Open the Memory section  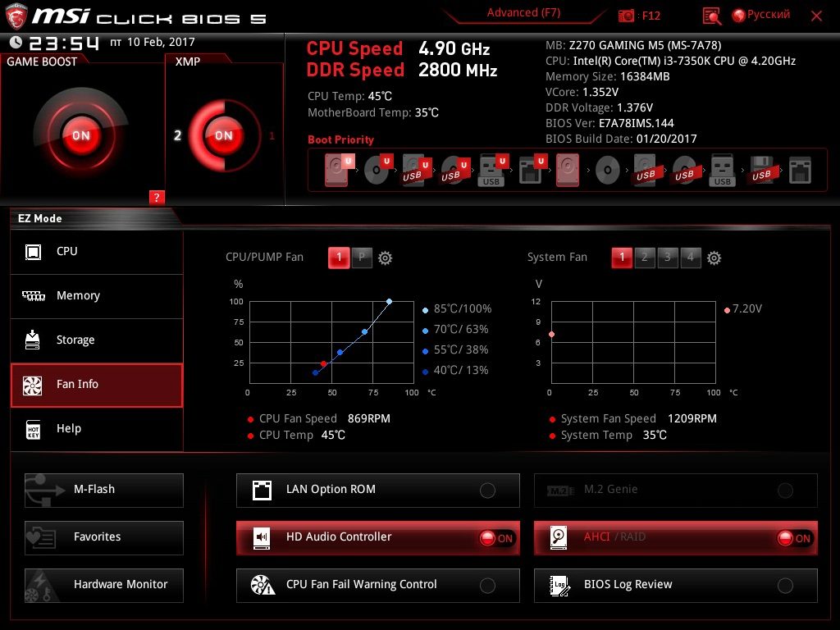click(x=97, y=296)
